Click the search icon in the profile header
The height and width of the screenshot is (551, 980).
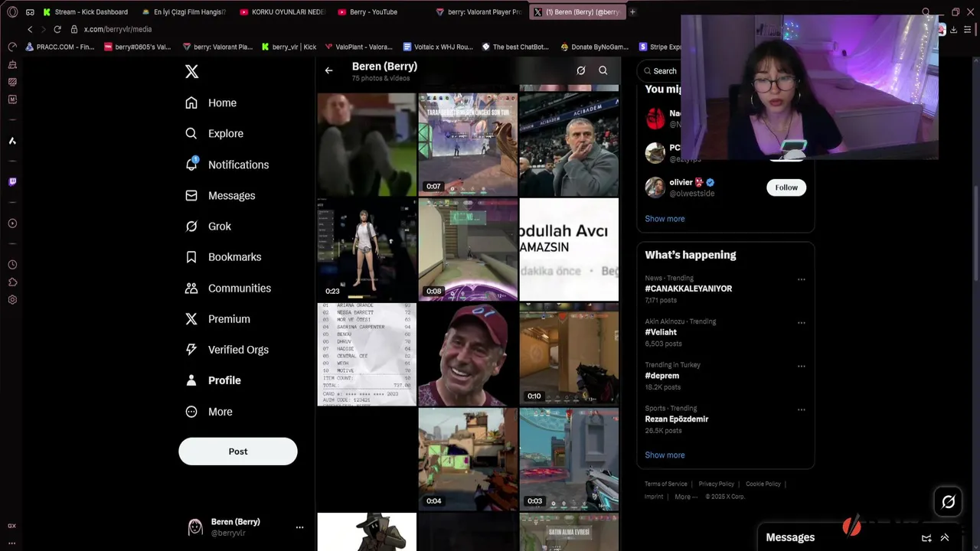coord(603,70)
